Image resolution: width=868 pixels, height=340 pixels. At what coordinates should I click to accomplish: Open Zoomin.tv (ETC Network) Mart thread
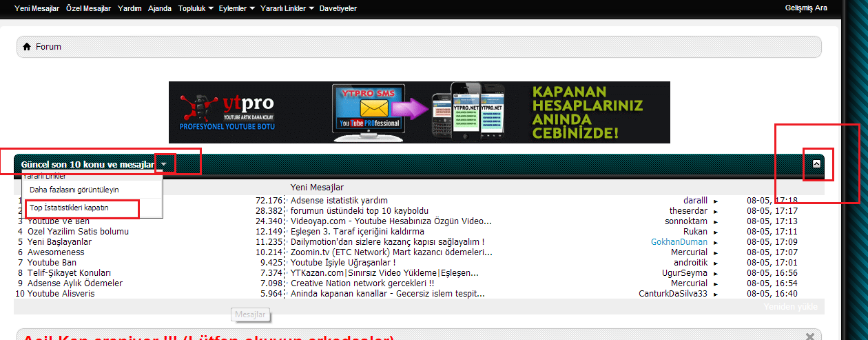click(391, 252)
